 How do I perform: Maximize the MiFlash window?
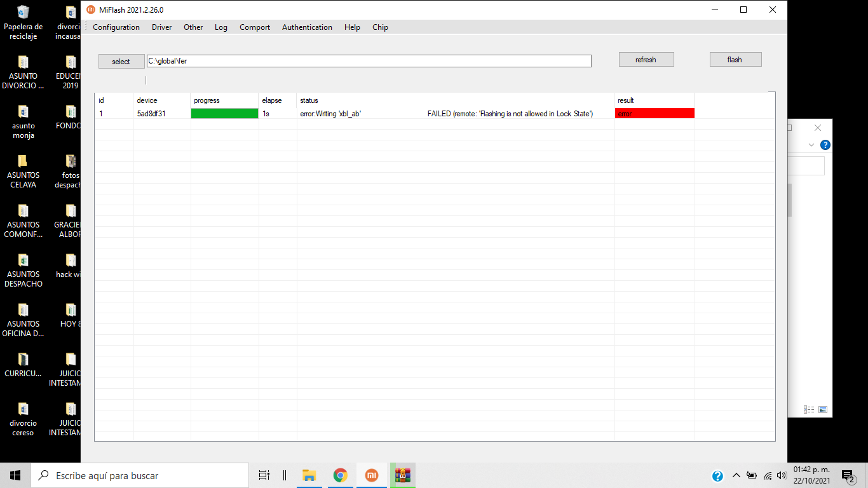point(743,10)
